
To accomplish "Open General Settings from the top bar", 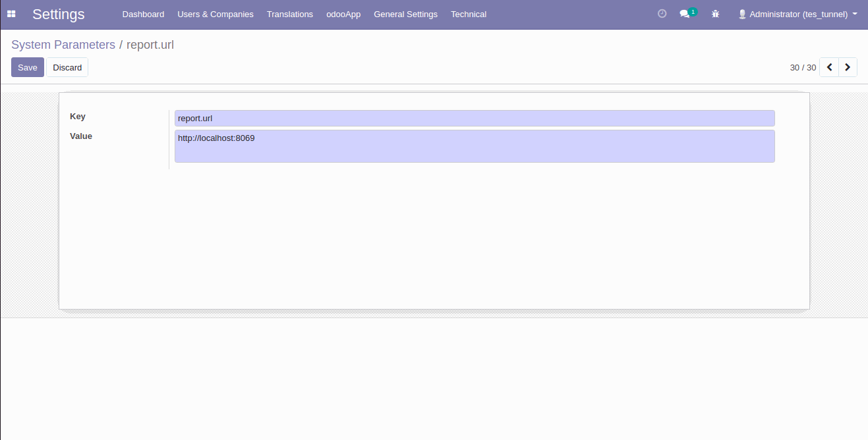I will click(405, 14).
